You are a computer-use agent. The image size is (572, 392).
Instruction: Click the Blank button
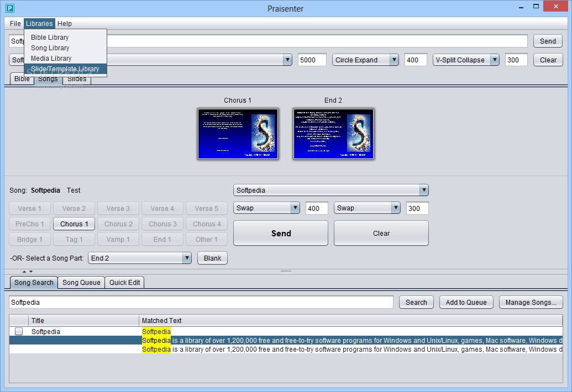tap(212, 258)
